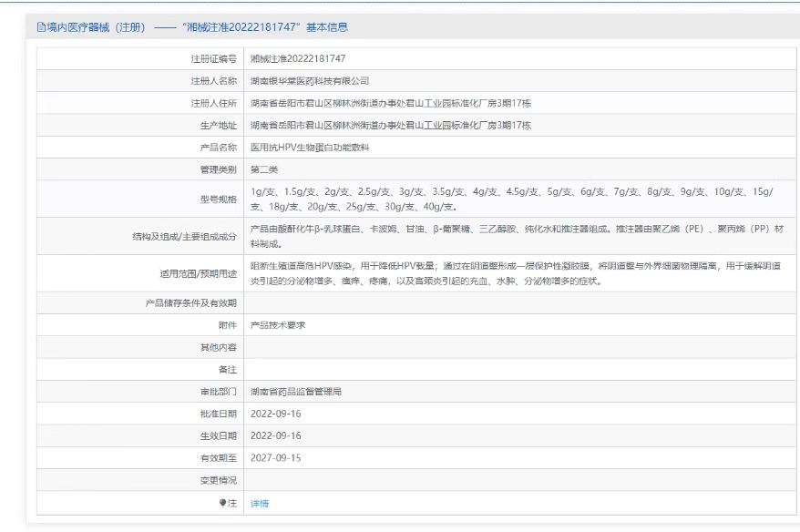Select the 批准日期 value 2022-09-16
800x532 pixels.
(275, 414)
